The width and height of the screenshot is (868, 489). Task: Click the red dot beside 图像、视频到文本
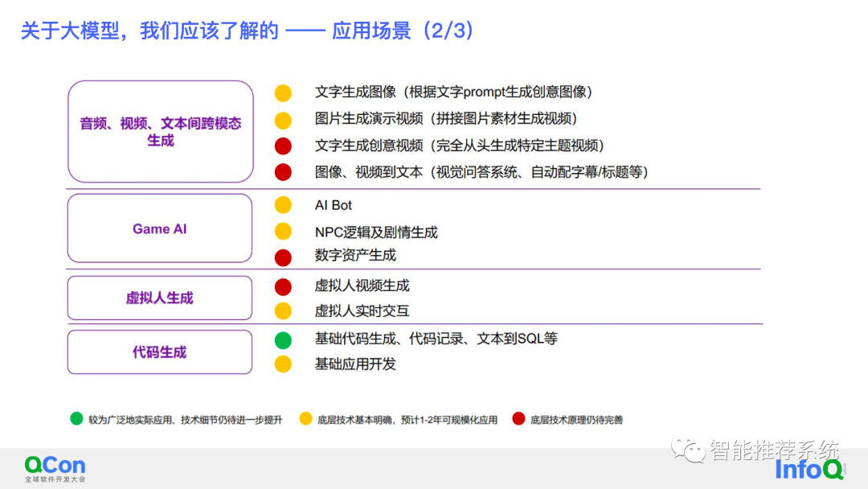pyautogui.click(x=283, y=172)
